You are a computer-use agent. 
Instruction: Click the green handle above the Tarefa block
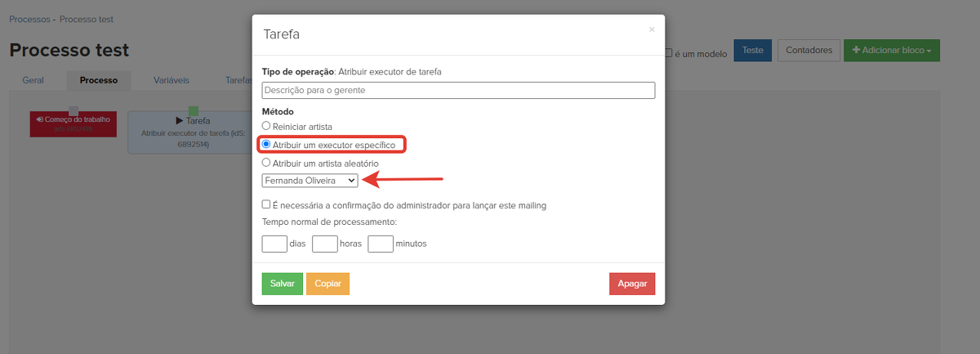194,110
